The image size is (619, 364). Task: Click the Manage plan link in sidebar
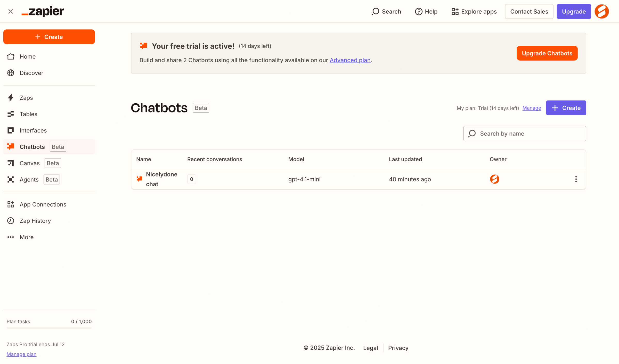pos(21,354)
